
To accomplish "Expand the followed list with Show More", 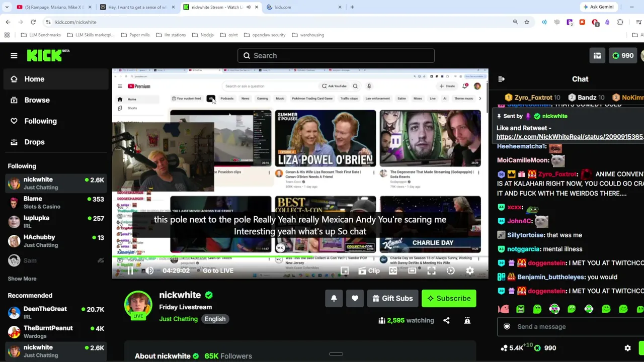I will [22, 279].
